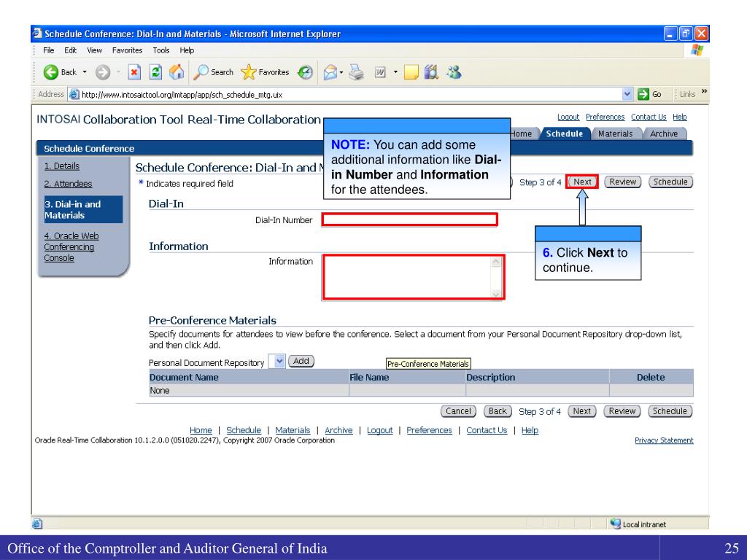Click the top Help link
This screenshot has width=747, height=560.
coord(680,117)
